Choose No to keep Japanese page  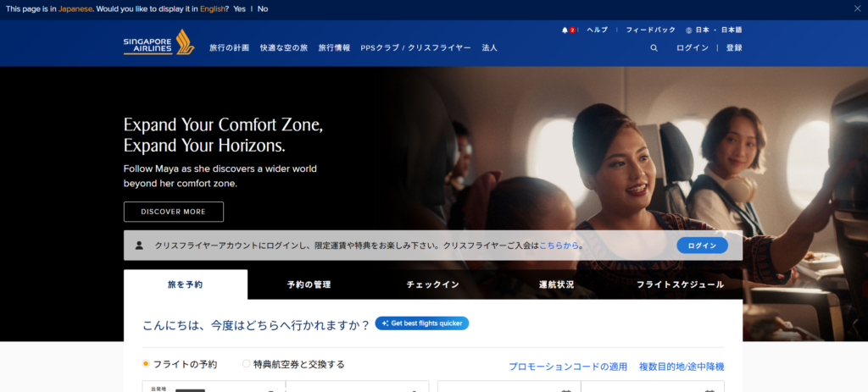[263, 8]
